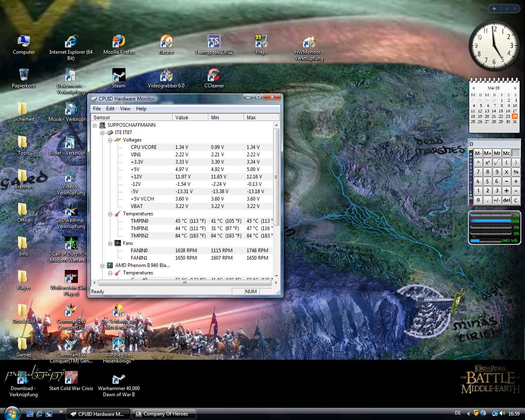Click next month arrow in calendar gadget
The image size is (525, 420).
coord(516,88)
